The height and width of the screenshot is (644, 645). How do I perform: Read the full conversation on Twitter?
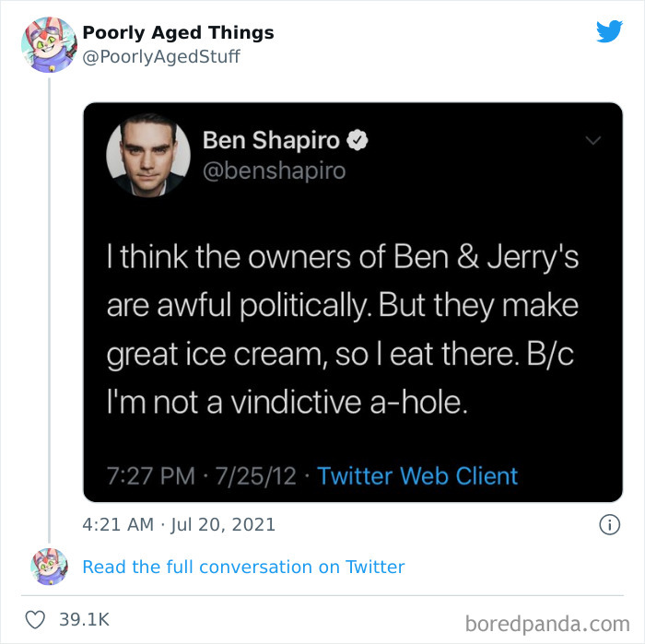(243, 567)
